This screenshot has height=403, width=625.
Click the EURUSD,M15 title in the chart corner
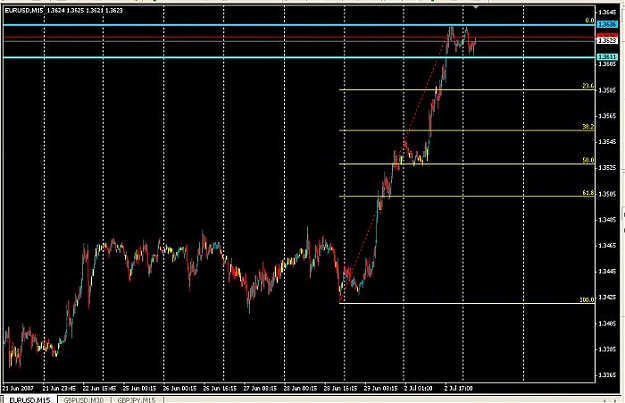pyautogui.click(x=24, y=11)
